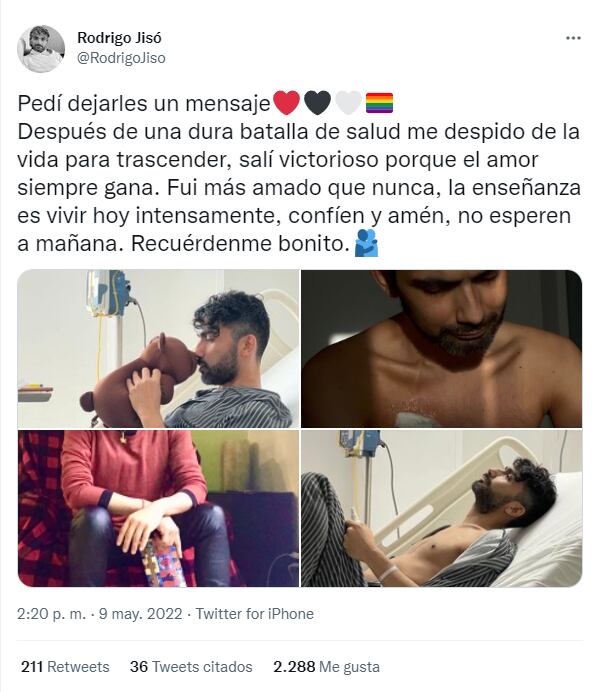Click the Twitter for iPhone source link
Viewport: 596px width, 692px height.
255,614
